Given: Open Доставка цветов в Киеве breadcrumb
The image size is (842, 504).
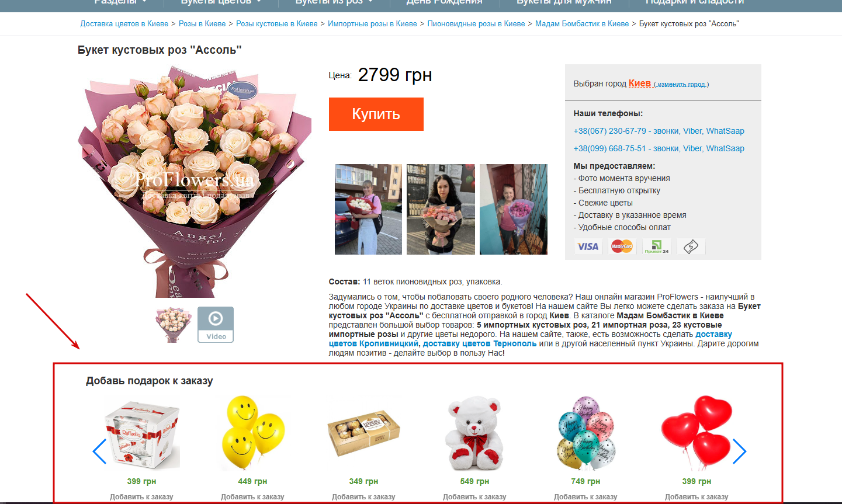Looking at the screenshot, I should (124, 24).
